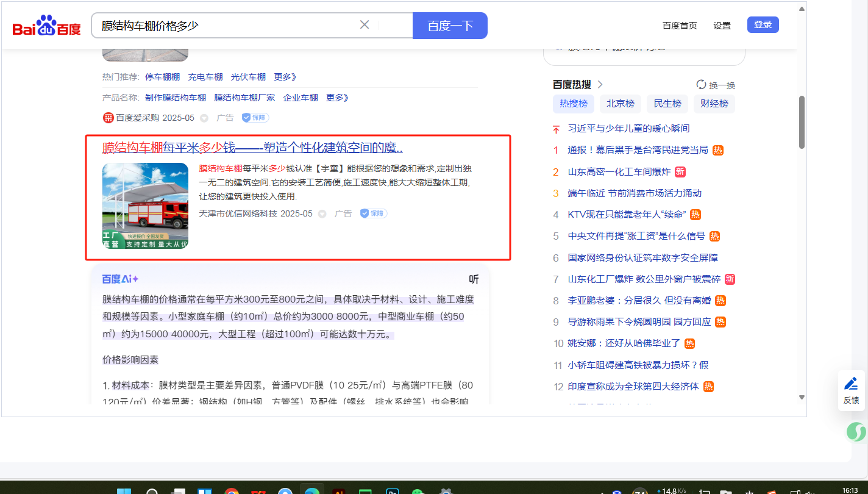Click the 保障 shield badge under 天津市优信网络科技
This screenshot has width=868, height=494.
[373, 213]
